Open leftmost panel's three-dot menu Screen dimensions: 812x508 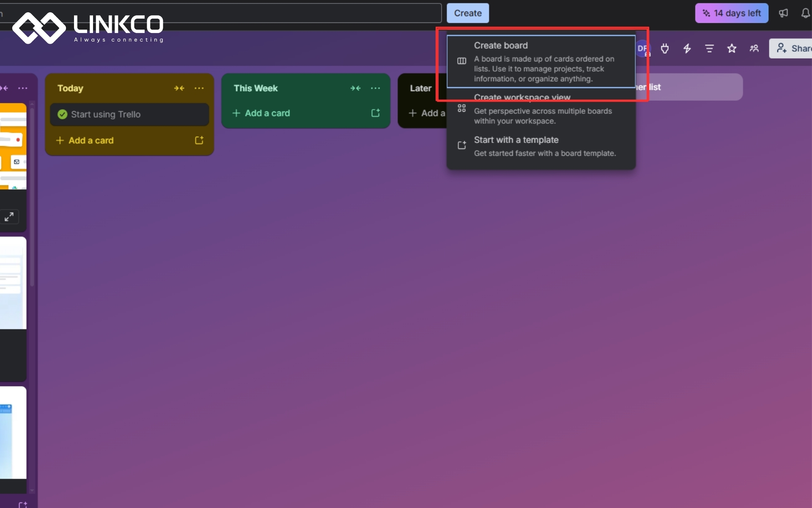(22, 88)
